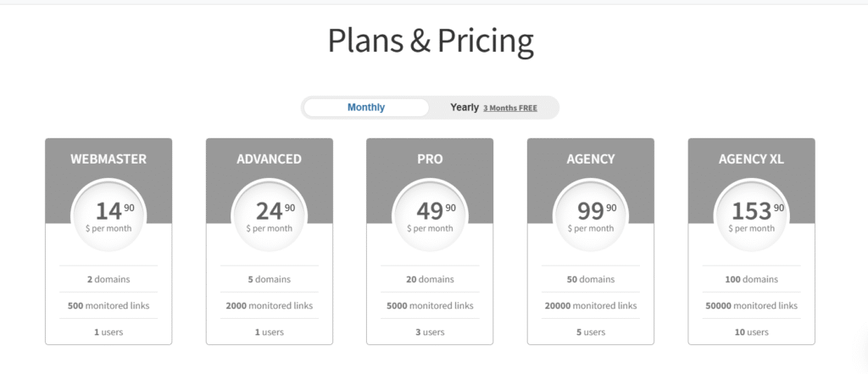Click the 24.90 price circle
Viewport: 868px width, 374px height.
pyautogui.click(x=269, y=215)
